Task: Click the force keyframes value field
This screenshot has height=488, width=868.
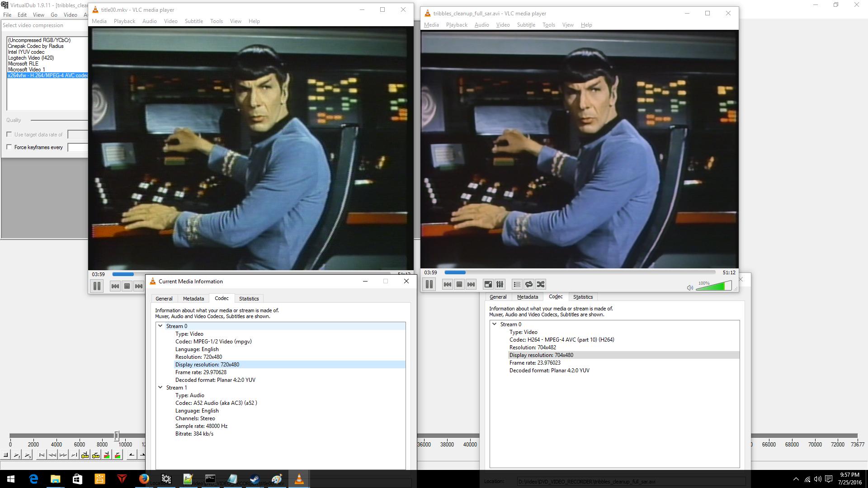Action: (78, 147)
